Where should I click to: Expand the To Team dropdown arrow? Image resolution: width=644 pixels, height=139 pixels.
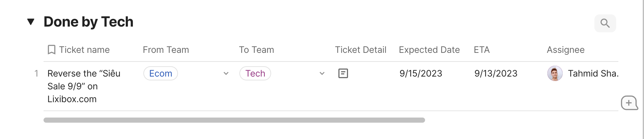pos(322,73)
